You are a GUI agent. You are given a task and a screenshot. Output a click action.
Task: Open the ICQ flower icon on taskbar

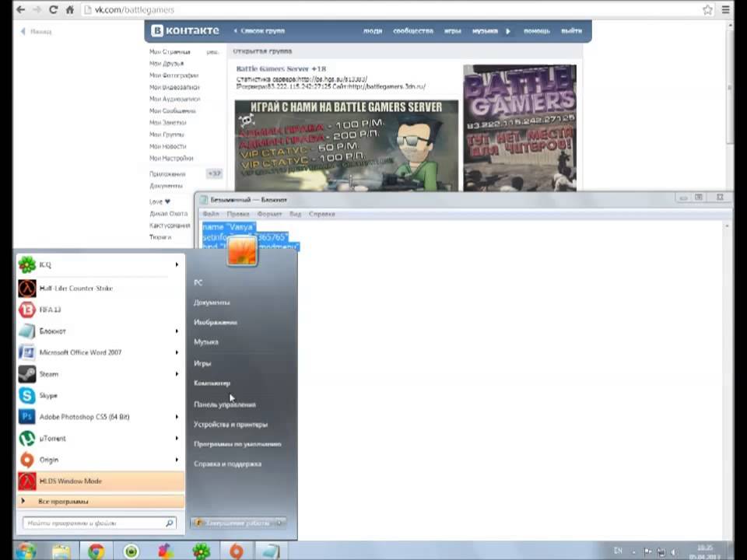point(201,551)
